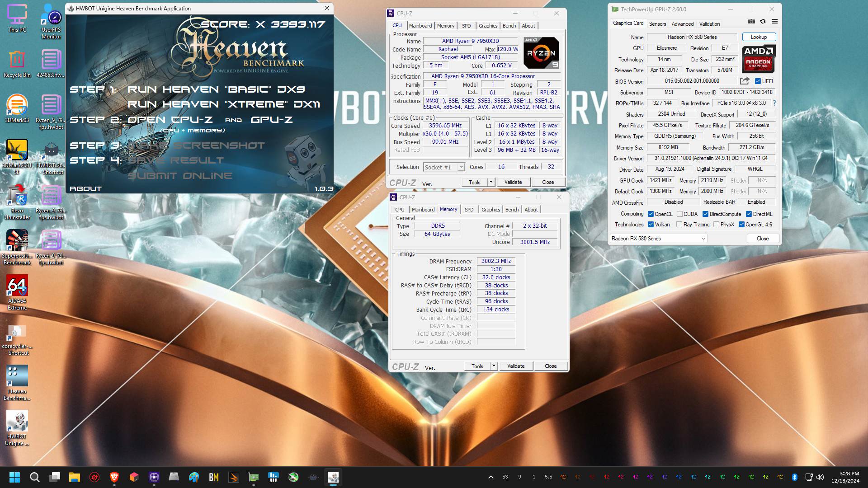Screen dimensions: 868x488
Task: Take GPU-Z screenshot with camera icon
Action: point(751,21)
